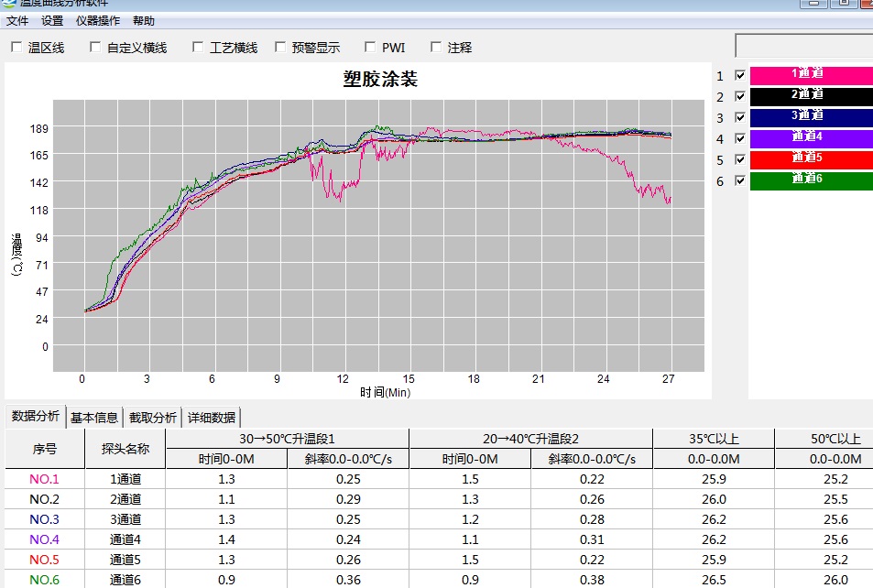The width and height of the screenshot is (873, 588).
Task: Select the red 通道5 color swatch
Action: click(x=806, y=159)
